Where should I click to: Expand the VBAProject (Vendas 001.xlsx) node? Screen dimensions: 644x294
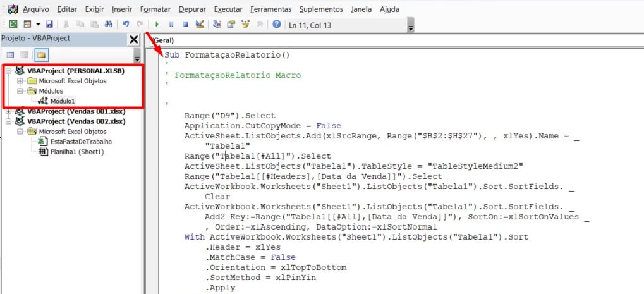(x=9, y=111)
